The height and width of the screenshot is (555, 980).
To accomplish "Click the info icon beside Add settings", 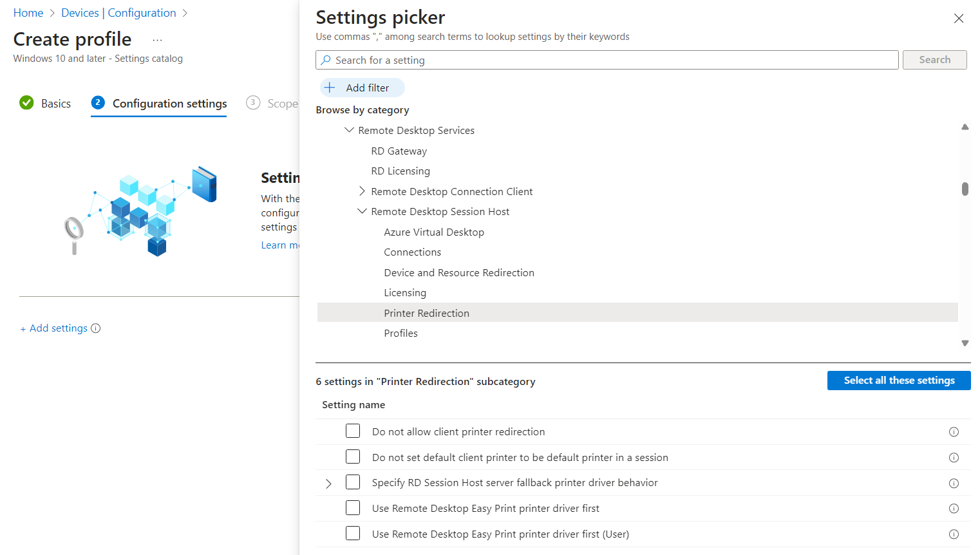I will pos(96,328).
